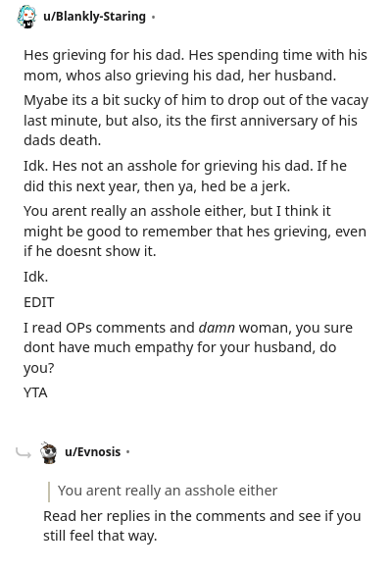
Task: Click the paragraph beginning "Idk. Hes not an asshole"
Action: [185, 176]
